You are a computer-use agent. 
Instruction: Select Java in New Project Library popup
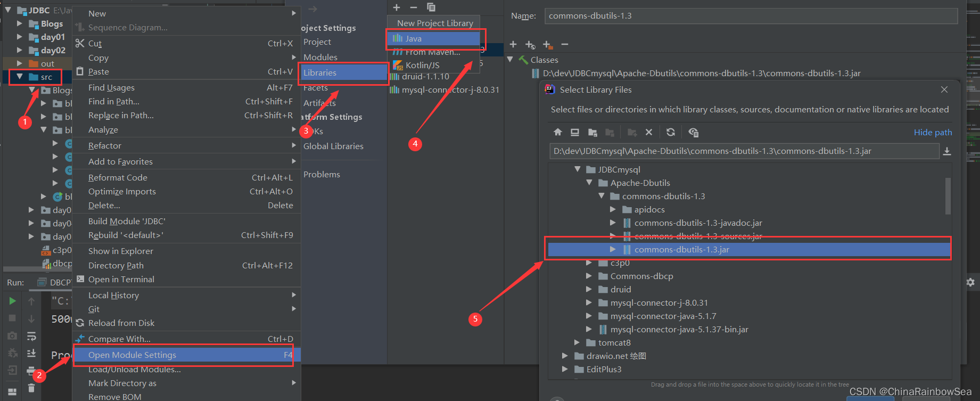tap(433, 38)
